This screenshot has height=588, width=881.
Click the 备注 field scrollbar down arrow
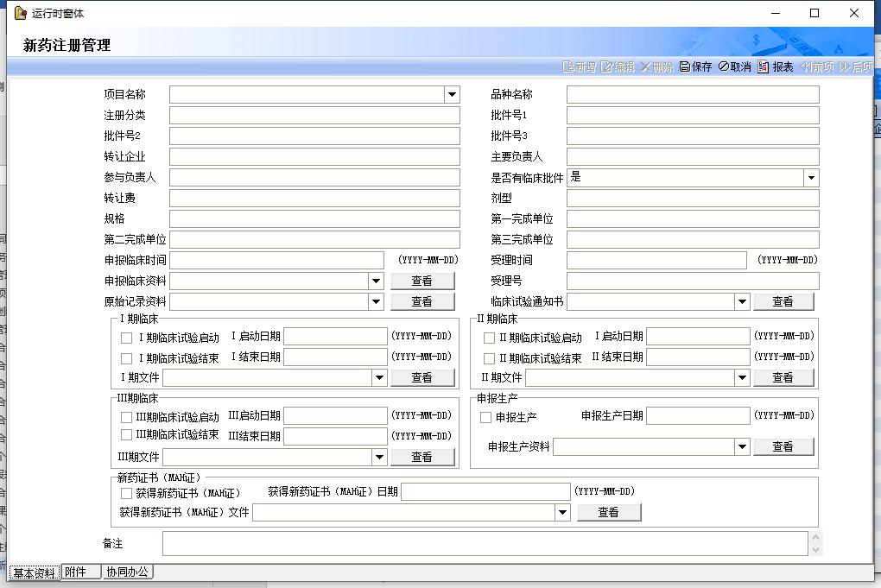[815, 549]
